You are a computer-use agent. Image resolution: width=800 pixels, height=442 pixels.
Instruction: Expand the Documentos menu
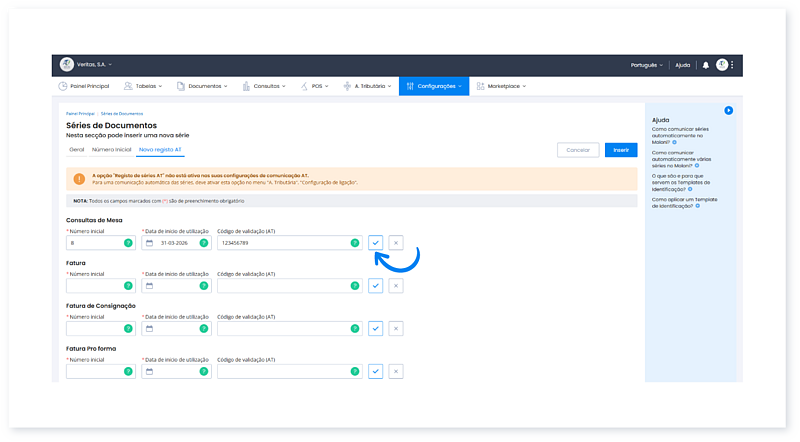[207, 86]
